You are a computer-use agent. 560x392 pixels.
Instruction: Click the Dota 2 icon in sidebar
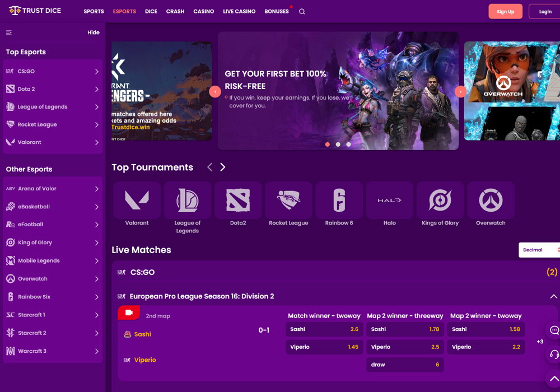[10, 89]
